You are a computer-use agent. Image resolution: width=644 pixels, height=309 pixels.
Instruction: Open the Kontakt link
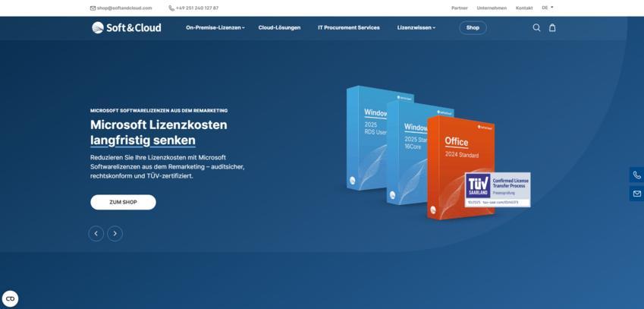pos(524,8)
